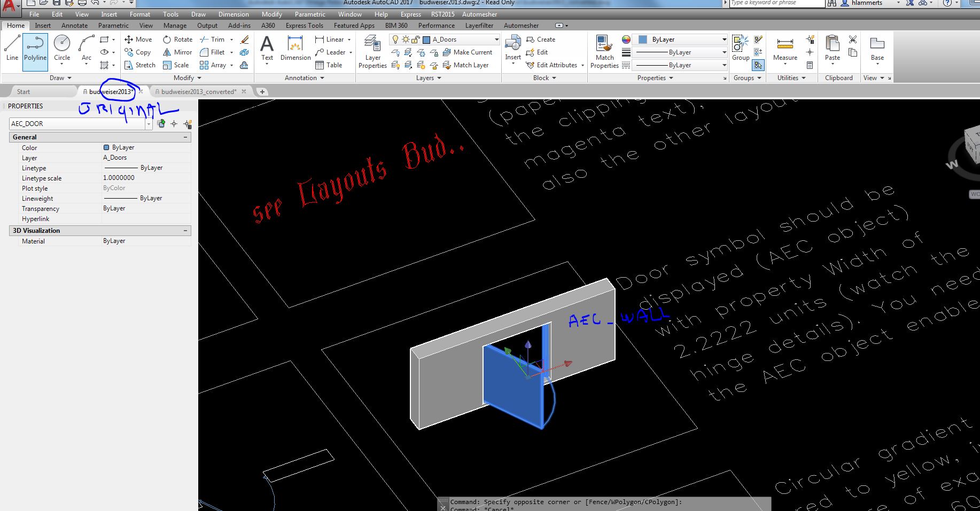Screen dimensions: 980x511
Task: Select the Stretch tool
Action: click(x=140, y=65)
